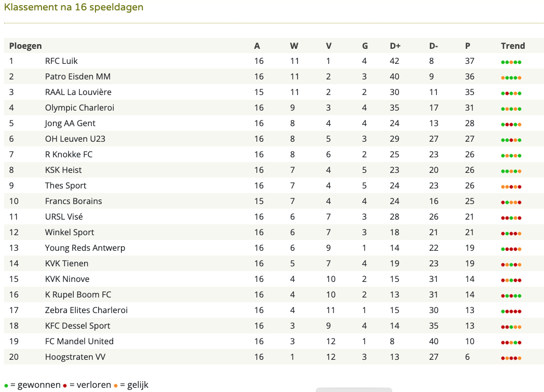Click the W wins column header
544x392 pixels.
[294, 46]
